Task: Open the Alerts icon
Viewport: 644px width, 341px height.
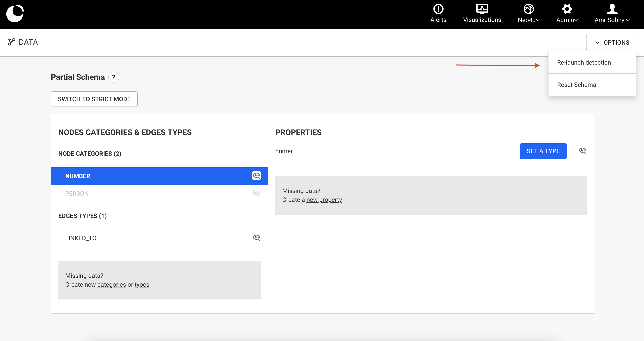Action: [438, 9]
